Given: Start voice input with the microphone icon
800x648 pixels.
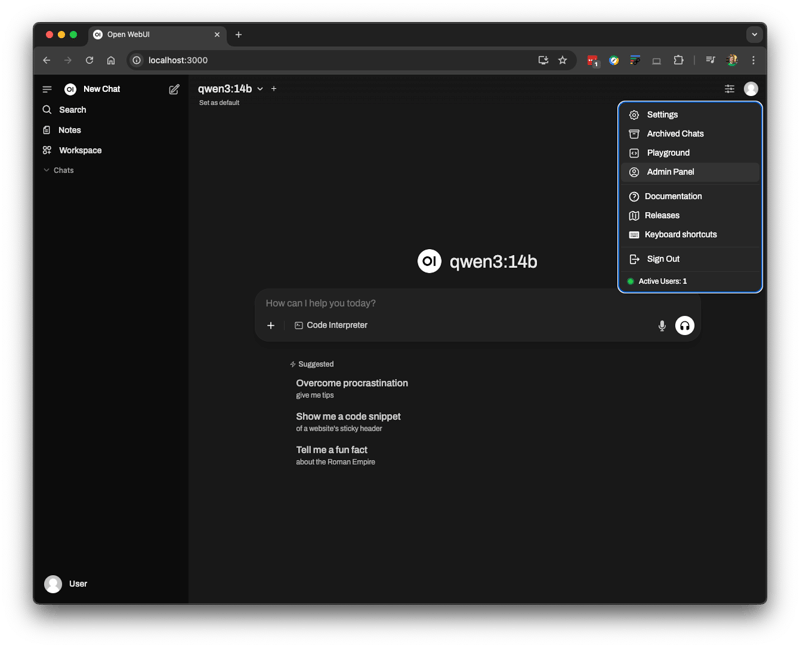Looking at the screenshot, I should tap(661, 326).
